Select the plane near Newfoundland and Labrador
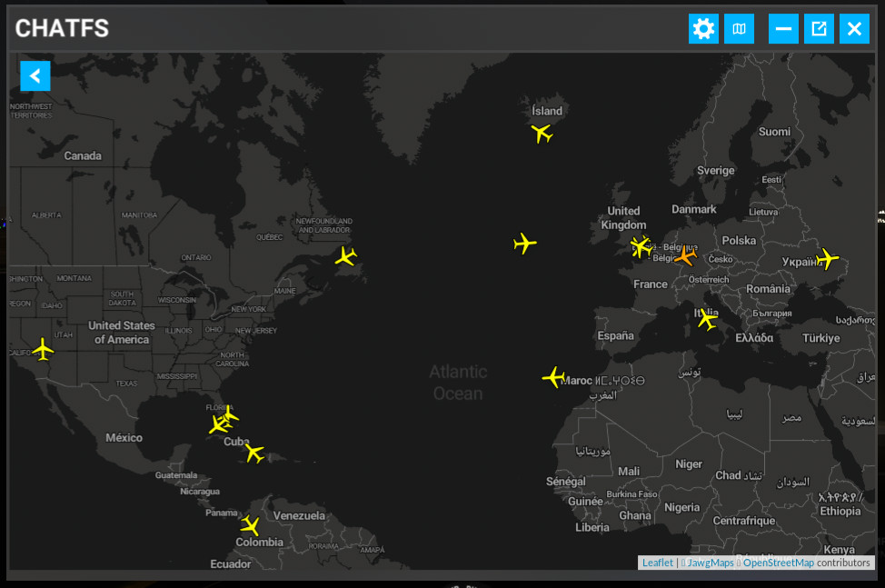 click(345, 257)
